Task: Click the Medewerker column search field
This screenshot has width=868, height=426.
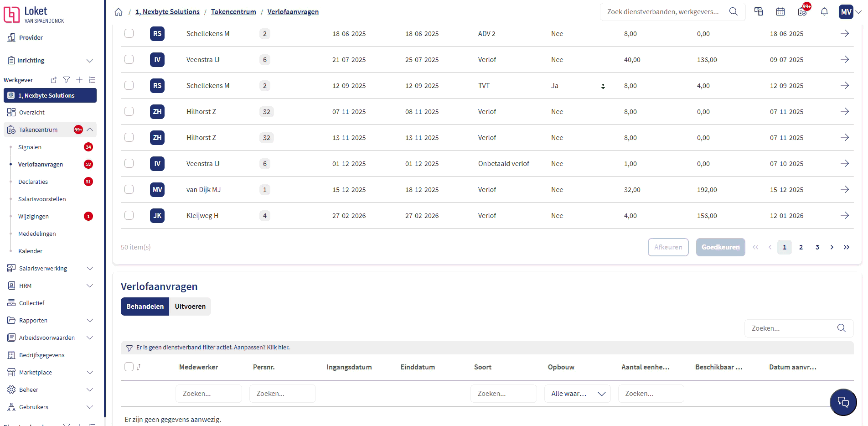Action: [x=208, y=394]
